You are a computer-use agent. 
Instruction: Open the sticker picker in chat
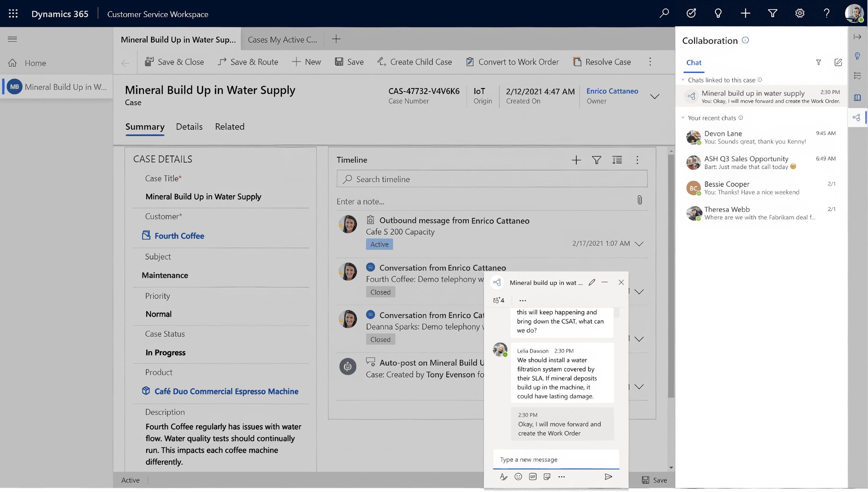pyautogui.click(x=547, y=477)
